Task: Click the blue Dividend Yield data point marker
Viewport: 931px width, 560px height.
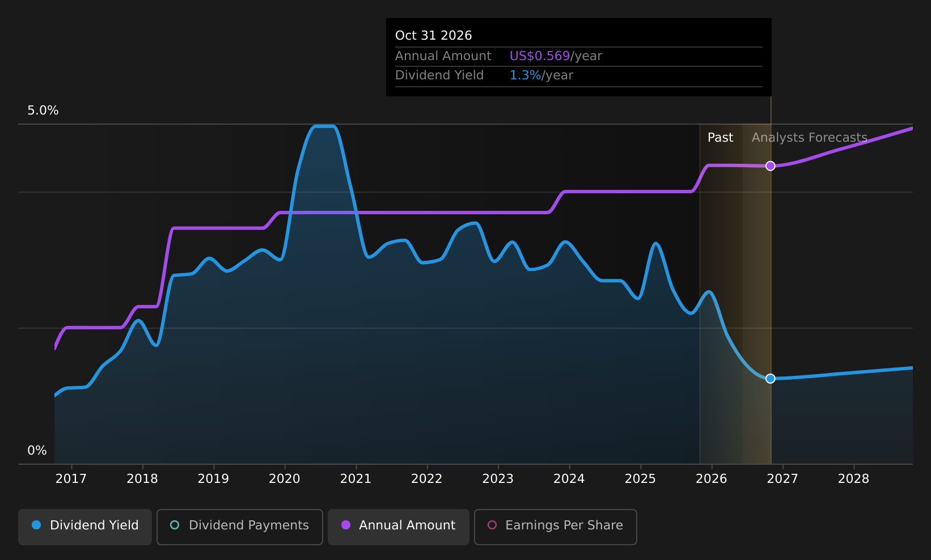Action: click(x=771, y=379)
